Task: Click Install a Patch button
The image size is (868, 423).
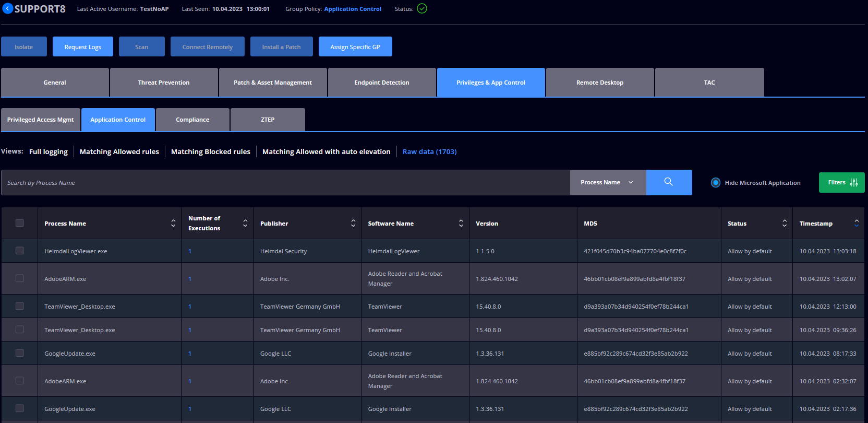Action: 282,46
